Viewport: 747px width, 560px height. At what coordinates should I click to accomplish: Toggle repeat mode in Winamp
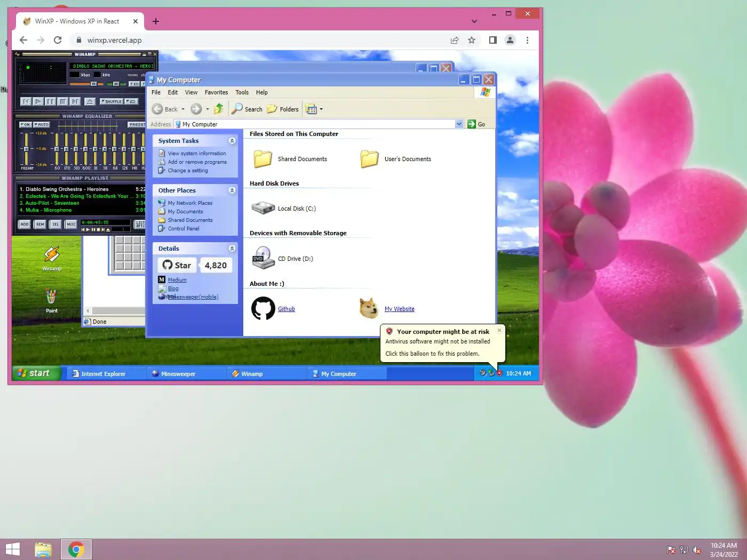click(x=131, y=101)
